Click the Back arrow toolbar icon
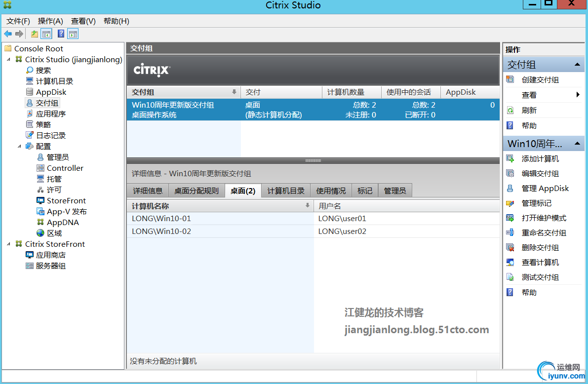 (x=8, y=34)
